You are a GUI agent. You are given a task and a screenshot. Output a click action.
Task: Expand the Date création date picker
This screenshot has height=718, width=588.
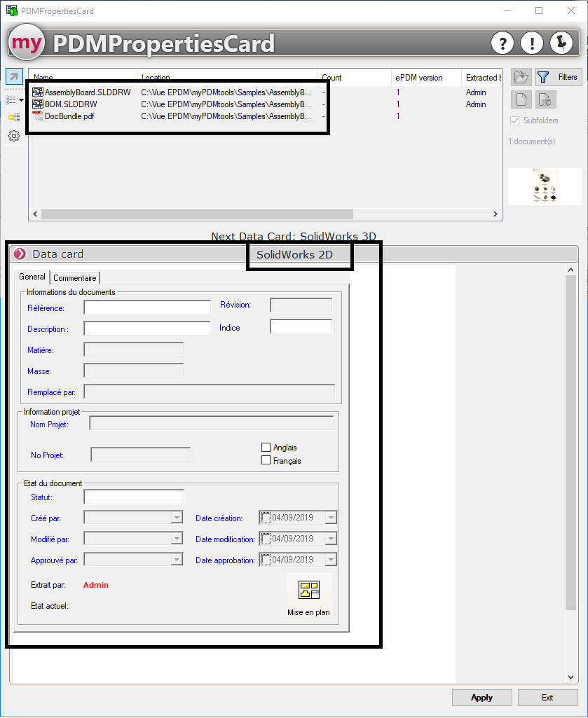tap(331, 518)
